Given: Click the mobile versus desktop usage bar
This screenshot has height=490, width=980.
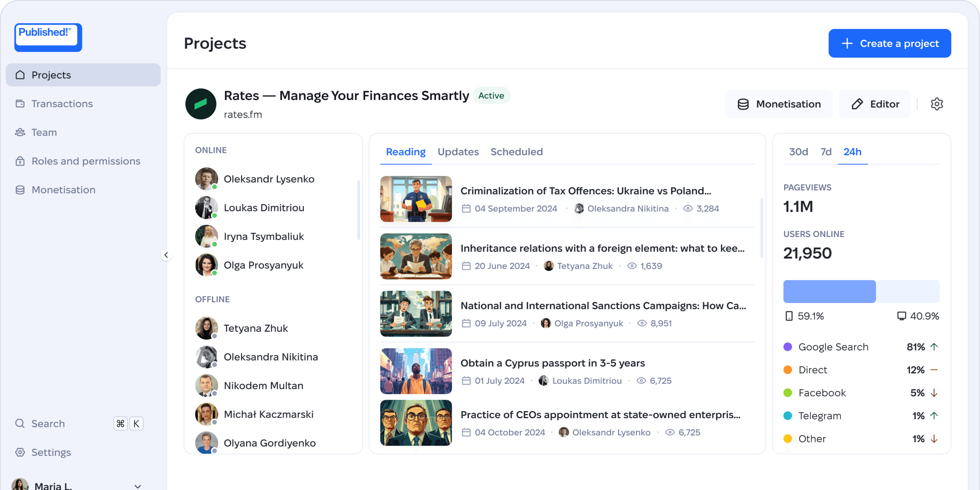Looking at the screenshot, I should click(861, 291).
